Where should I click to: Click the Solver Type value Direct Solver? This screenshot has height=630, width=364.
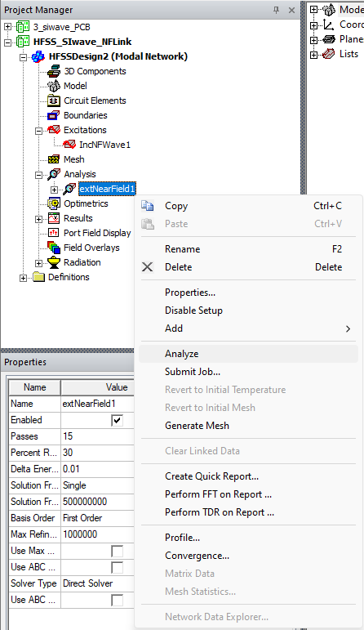[97, 583]
